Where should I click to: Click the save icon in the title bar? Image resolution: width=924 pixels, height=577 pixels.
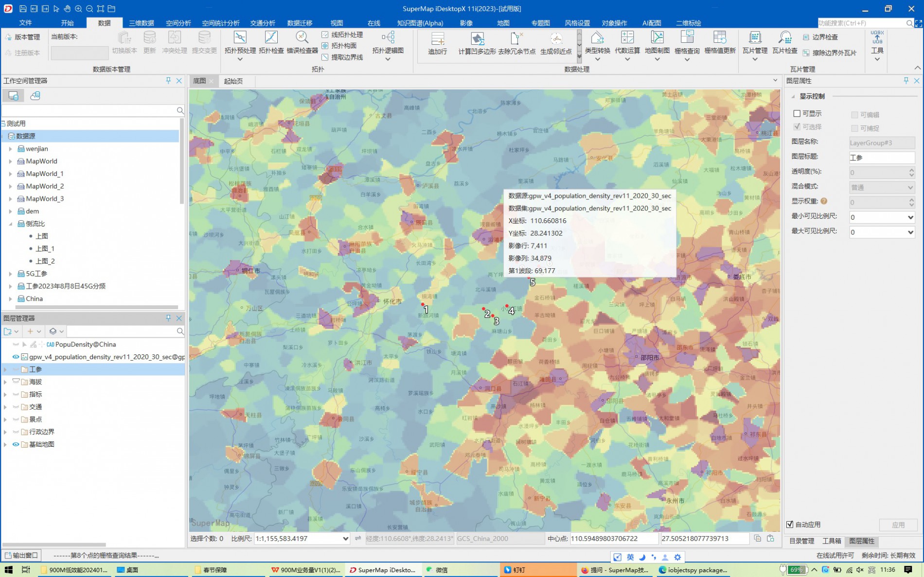(x=23, y=9)
